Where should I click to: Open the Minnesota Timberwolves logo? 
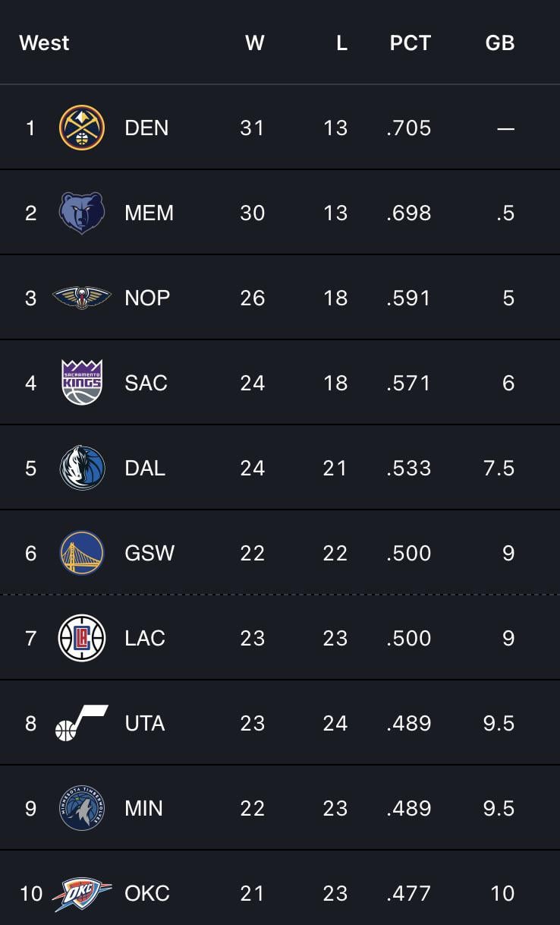(82, 808)
